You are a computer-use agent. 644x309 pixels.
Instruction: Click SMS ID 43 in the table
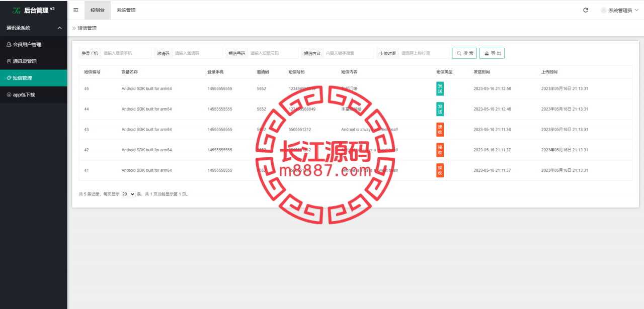pos(87,130)
